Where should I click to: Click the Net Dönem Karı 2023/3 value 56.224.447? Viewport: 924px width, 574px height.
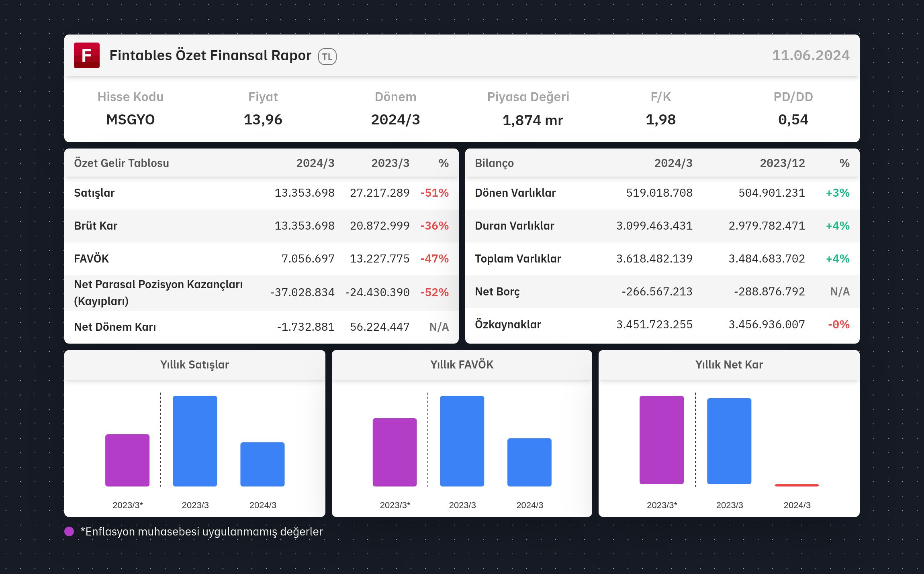(380, 327)
